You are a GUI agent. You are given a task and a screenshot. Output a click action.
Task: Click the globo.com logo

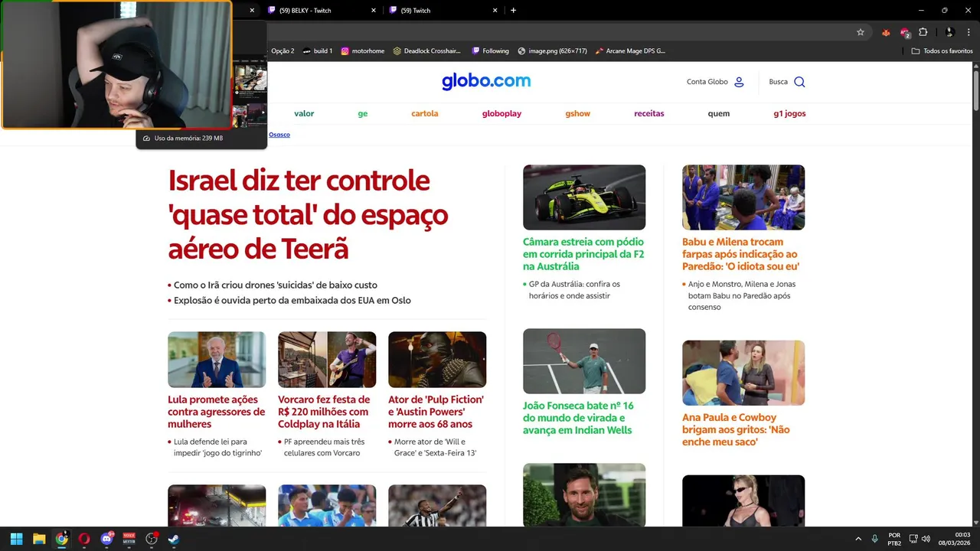pyautogui.click(x=486, y=81)
